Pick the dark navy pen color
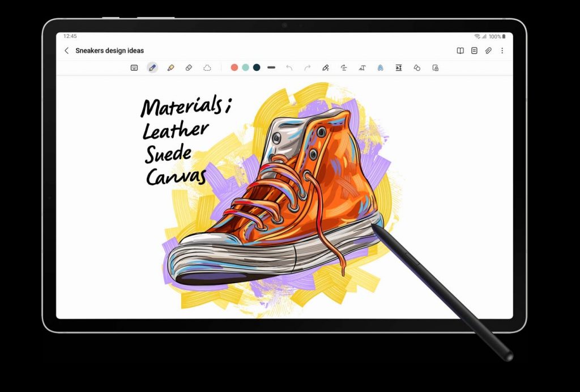This screenshot has height=392, width=580. click(x=257, y=67)
